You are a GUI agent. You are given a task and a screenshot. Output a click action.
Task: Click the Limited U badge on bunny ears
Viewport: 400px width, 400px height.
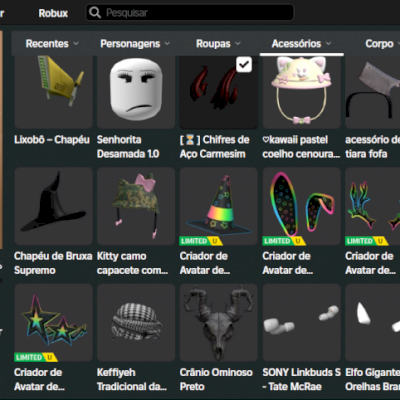[x=284, y=241]
